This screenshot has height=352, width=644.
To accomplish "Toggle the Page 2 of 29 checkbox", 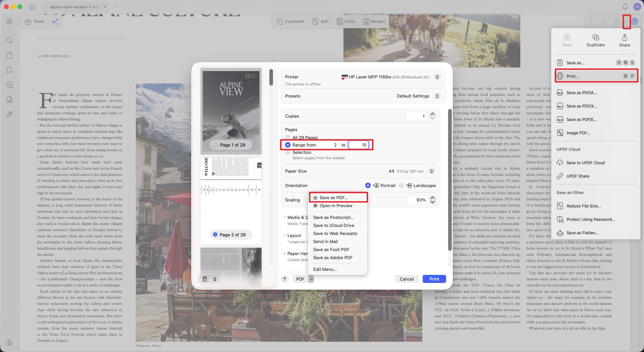I will (215, 235).
